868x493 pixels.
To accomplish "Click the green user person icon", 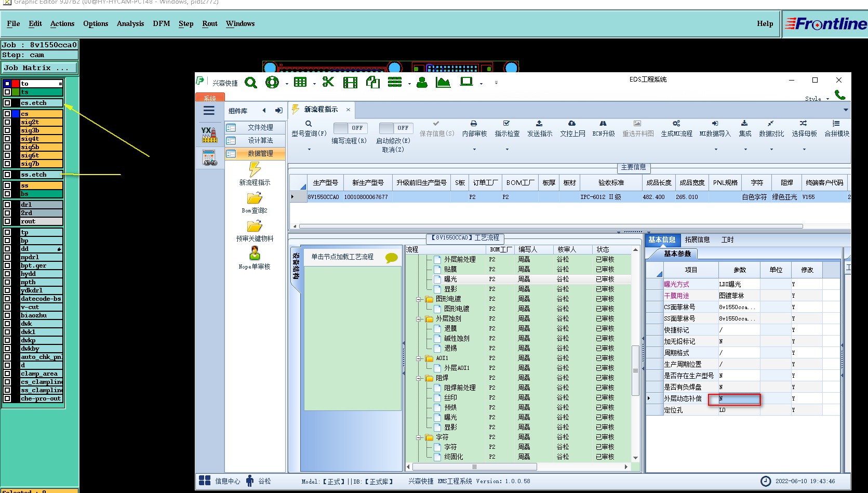I will (422, 82).
